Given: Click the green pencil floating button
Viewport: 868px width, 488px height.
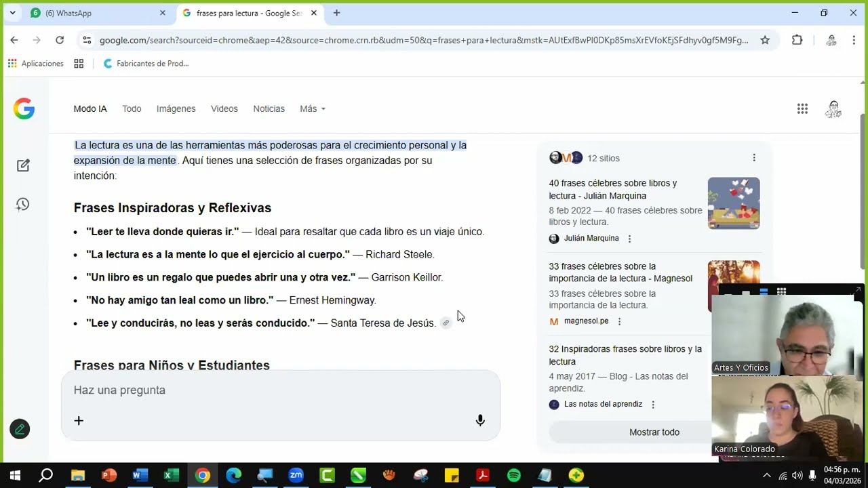Looking at the screenshot, I should pos(20,429).
